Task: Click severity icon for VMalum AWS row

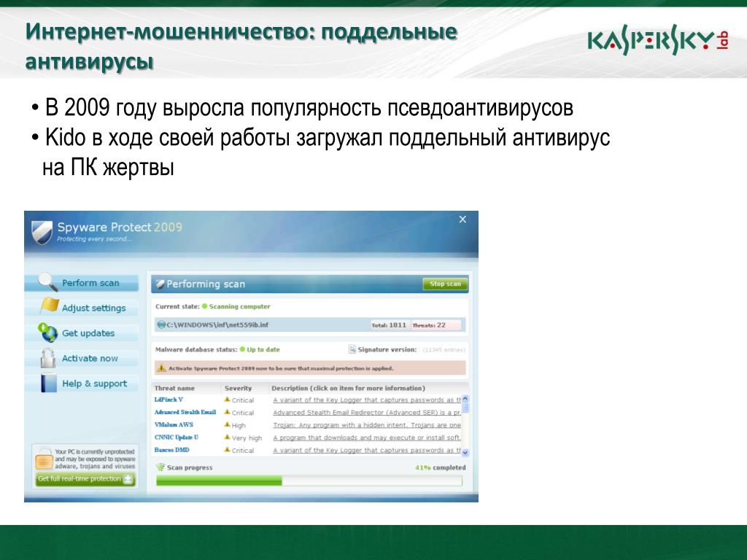Action: 228,425
